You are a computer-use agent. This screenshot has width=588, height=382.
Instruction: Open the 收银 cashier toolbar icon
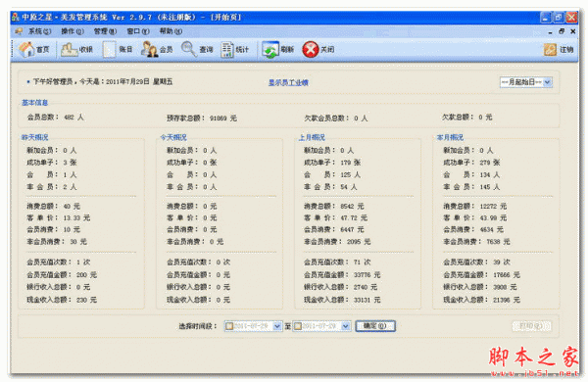pyautogui.click(x=76, y=49)
